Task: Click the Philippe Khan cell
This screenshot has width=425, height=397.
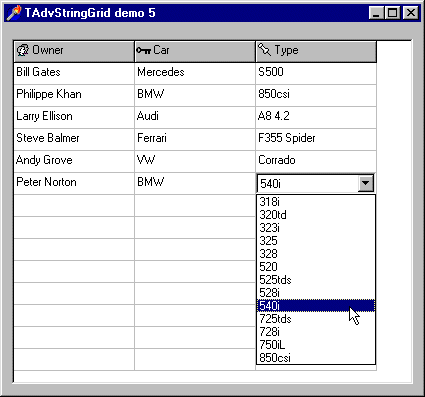Action: (x=74, y=95)
